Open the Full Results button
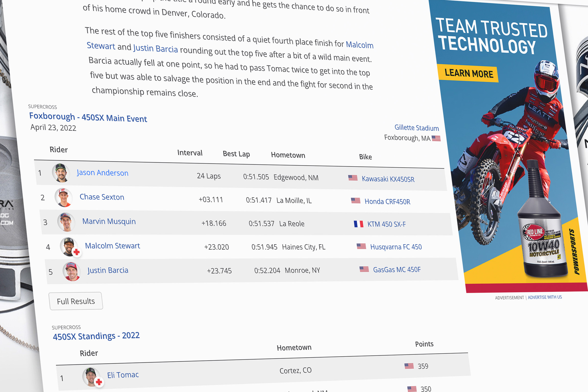The image size is (588, 392). tap(76, 301)
